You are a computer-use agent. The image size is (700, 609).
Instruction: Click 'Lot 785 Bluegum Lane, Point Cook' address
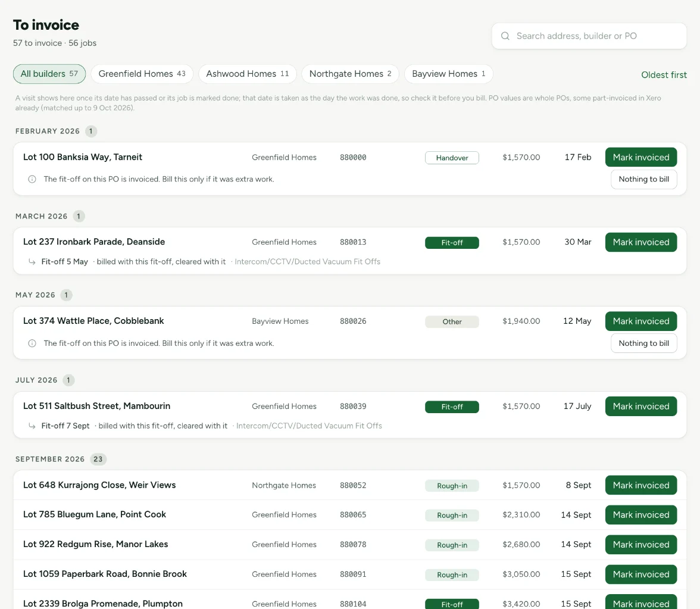(94, 514)
